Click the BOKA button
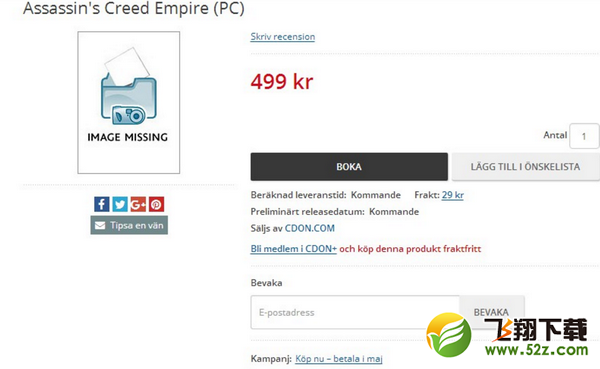Screen dimensions: 600x369 pos(349,167)
